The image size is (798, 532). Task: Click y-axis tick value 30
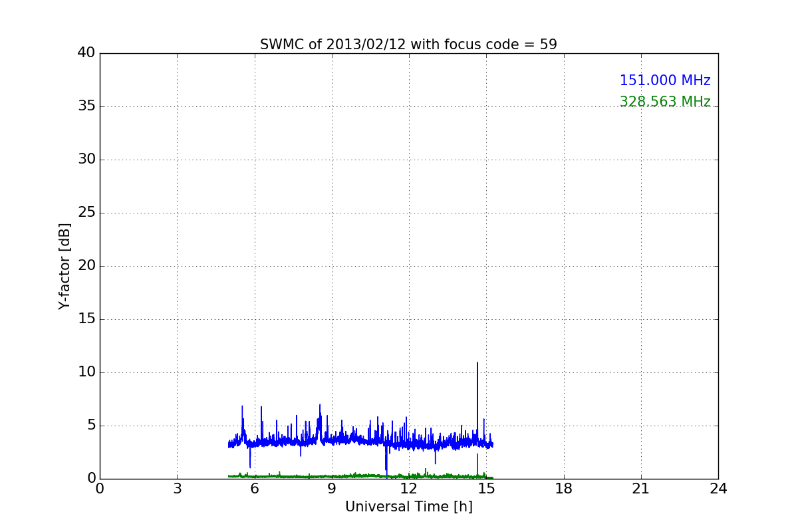point(86,160)
